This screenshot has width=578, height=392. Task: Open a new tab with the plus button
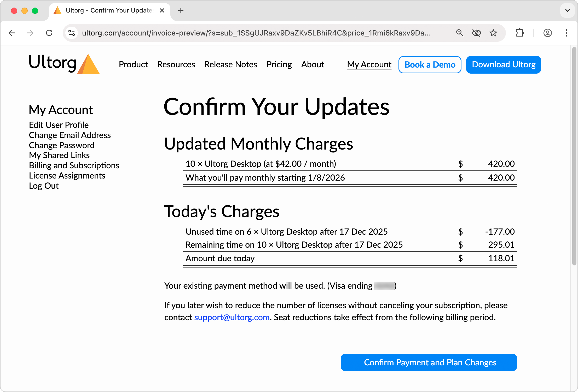[181, 11]
